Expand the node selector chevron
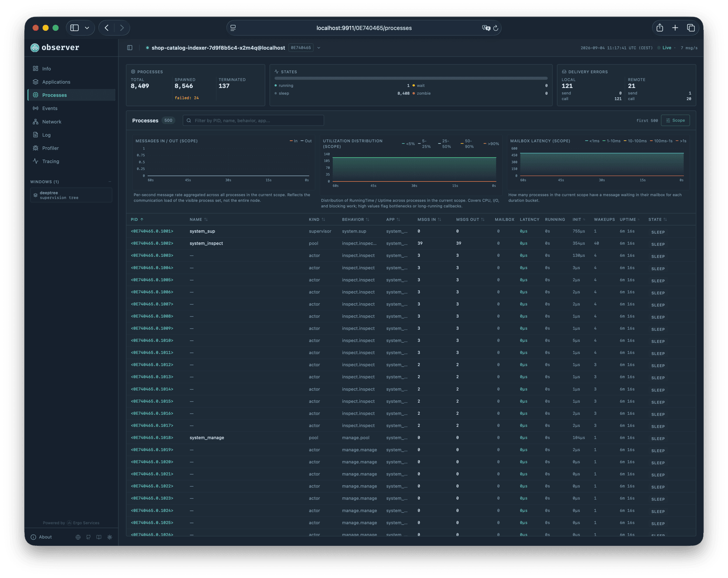Viewport: 728px width, 578px height. coord(319,48)
